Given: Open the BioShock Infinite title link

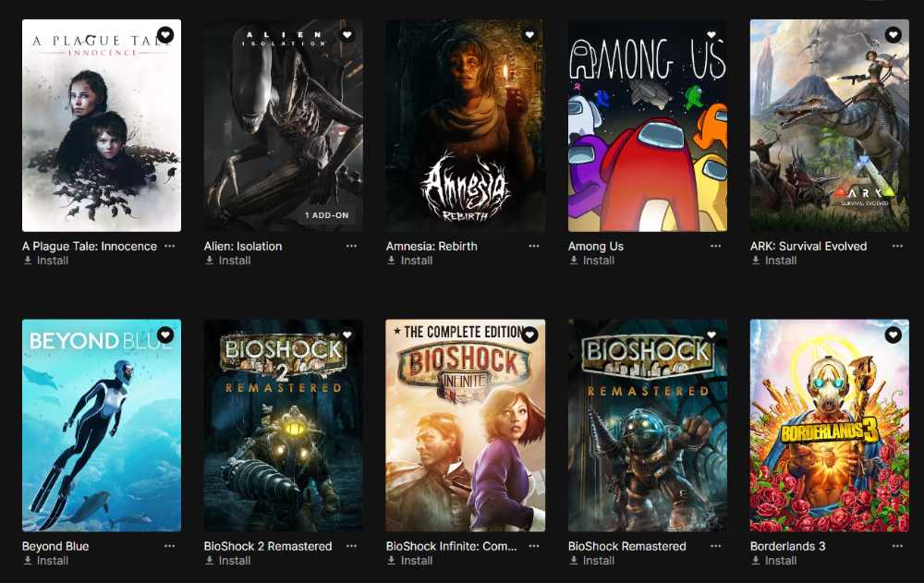Looking at the screenshot, I should [452, 546].
